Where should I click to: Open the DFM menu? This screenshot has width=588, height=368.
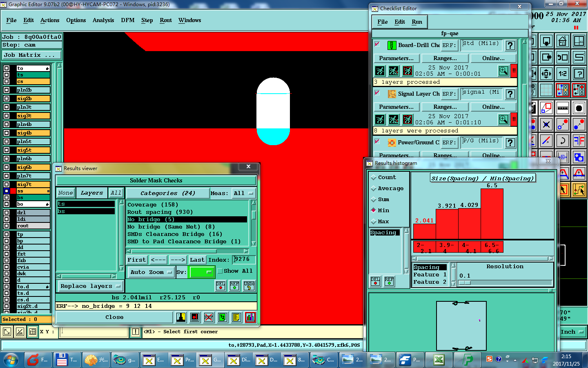click(128, 20)
